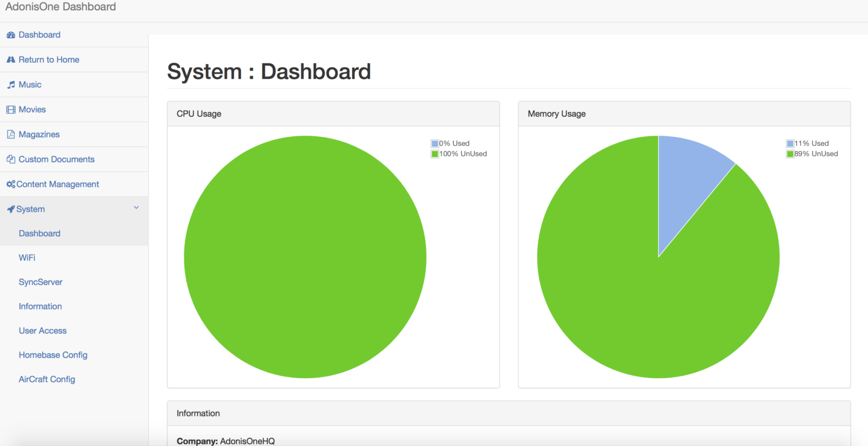
Task: Select the System menu label
Action: click(x=31, y=209)
